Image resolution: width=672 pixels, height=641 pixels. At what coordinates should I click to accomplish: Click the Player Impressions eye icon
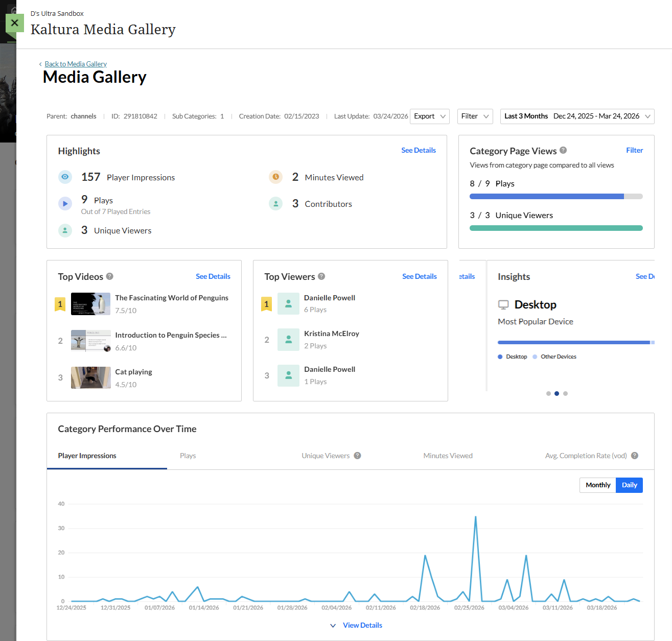pos(65,177)
